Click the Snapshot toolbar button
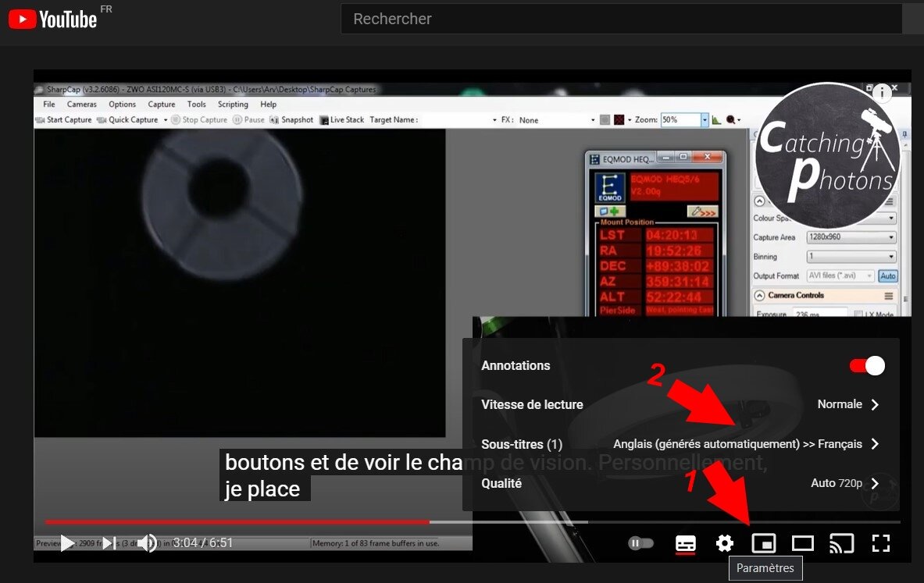The image size is (924, 583). [x=291, y=119]
